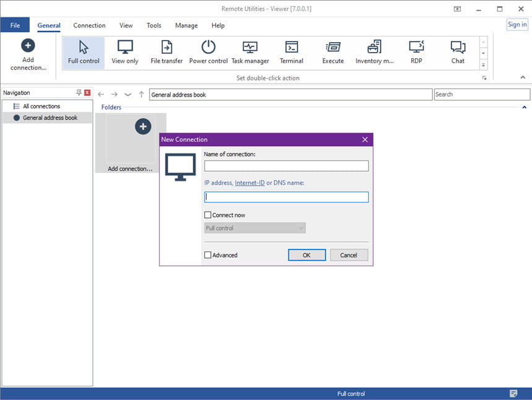Screen dimensions: 532x400
Task: Go up one level arrow
Action: click(x=141, y=94)
